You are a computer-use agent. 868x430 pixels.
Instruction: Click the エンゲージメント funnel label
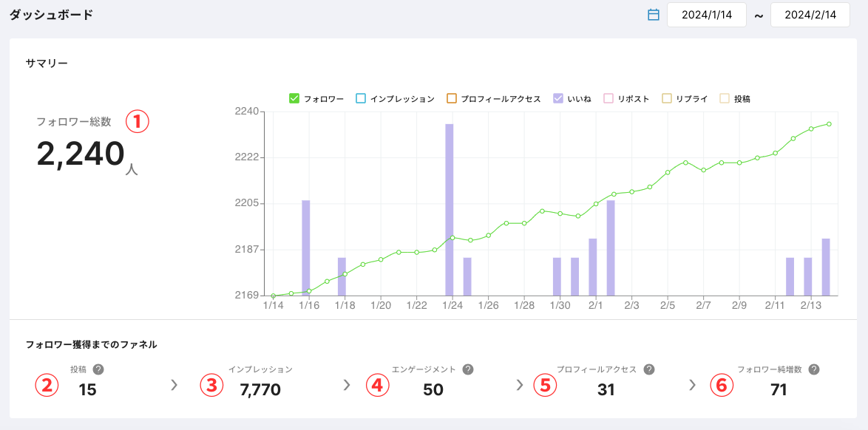tap(424, 369)
